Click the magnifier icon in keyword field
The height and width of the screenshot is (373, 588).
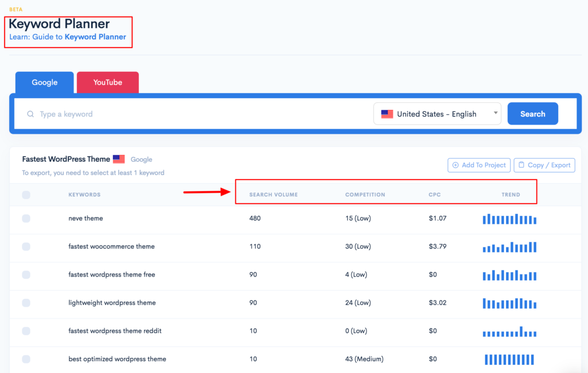(x=30, y=114)
